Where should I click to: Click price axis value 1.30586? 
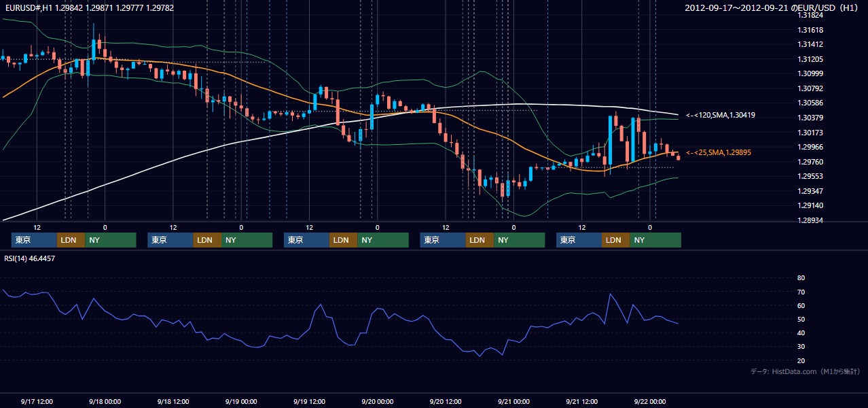coord(811,103)
